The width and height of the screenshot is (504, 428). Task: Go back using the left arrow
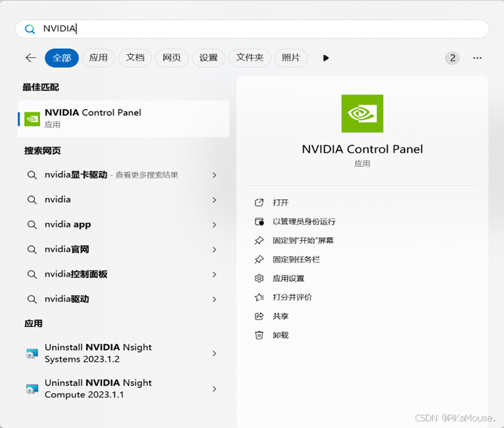click(31, 58)
